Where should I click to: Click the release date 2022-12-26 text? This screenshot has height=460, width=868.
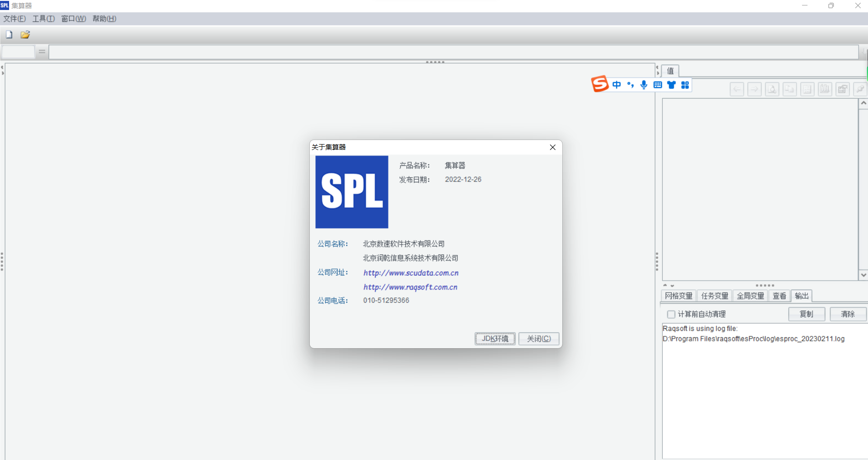click(x=463, y=180)
